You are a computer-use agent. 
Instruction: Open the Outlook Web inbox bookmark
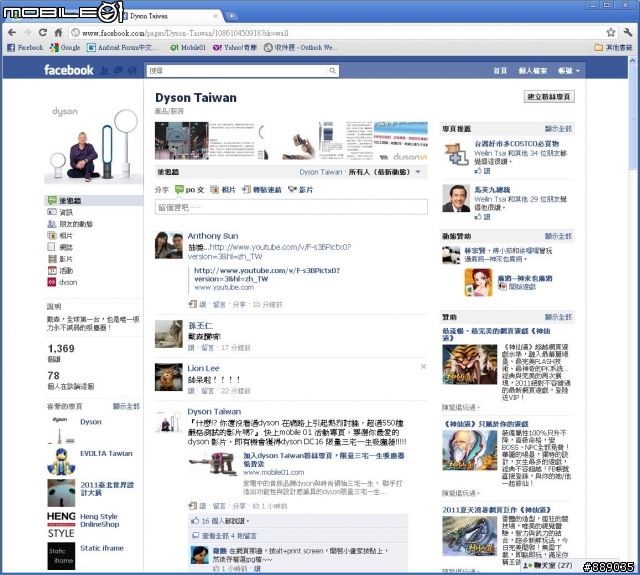click(300, 47)
